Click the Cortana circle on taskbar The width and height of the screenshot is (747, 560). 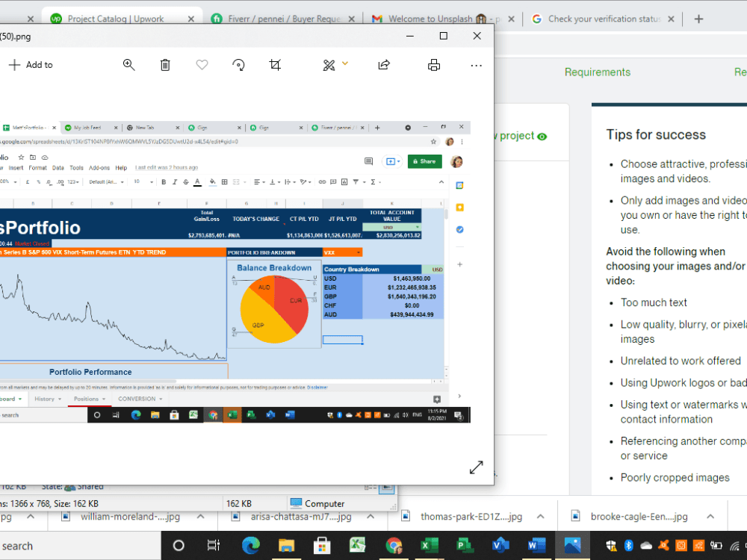pos(179,545)
